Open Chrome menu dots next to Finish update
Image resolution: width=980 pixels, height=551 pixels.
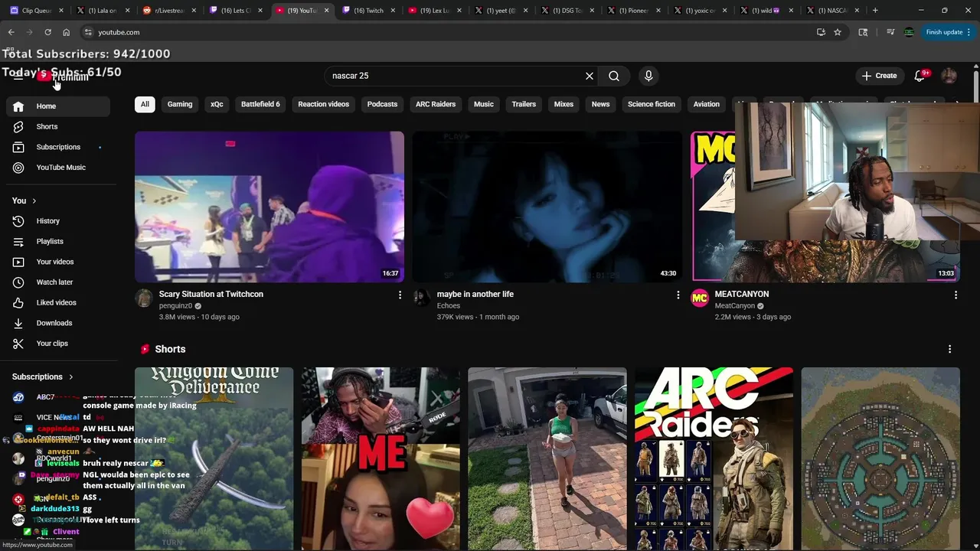coord(969,32)
